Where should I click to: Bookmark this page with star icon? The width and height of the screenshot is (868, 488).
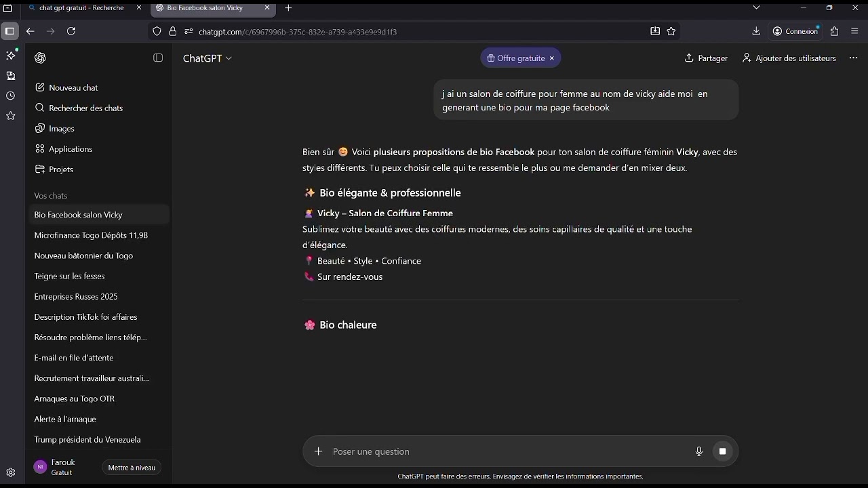tap(671, 31)
